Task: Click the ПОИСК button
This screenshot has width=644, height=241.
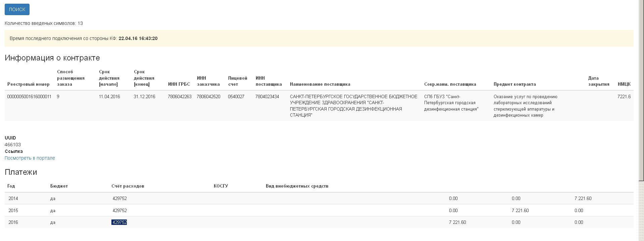Action: 17,9
